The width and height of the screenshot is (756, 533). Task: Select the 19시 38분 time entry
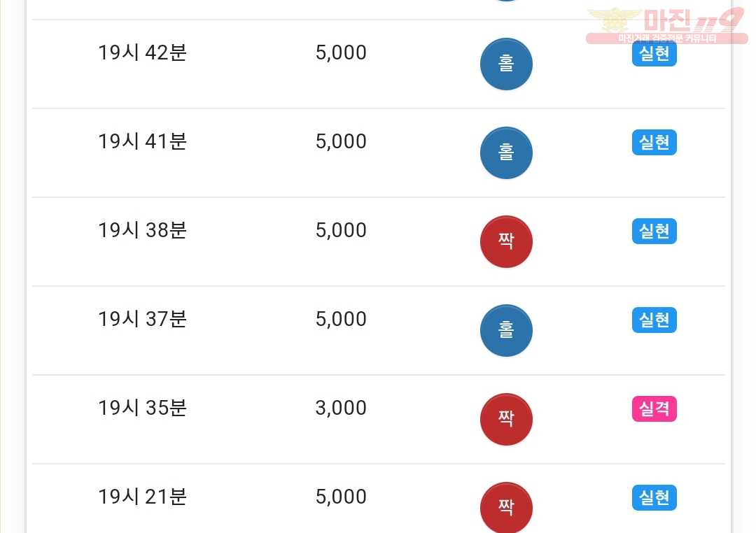pyautogui.click(x=142, y=230)
